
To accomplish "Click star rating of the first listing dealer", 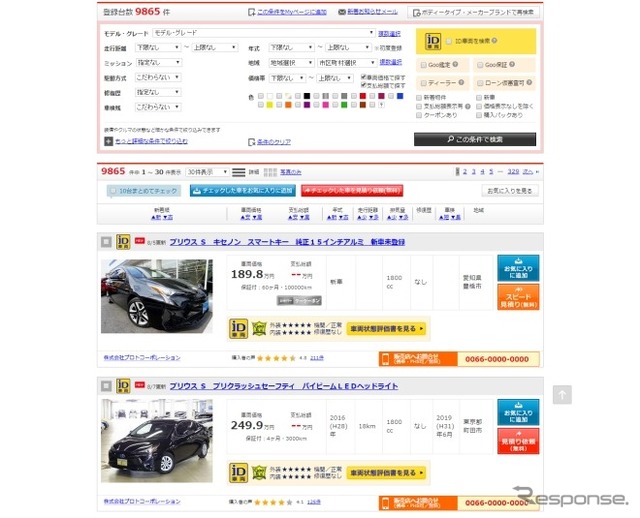I will pyautogui.click(x=276, y=358).
